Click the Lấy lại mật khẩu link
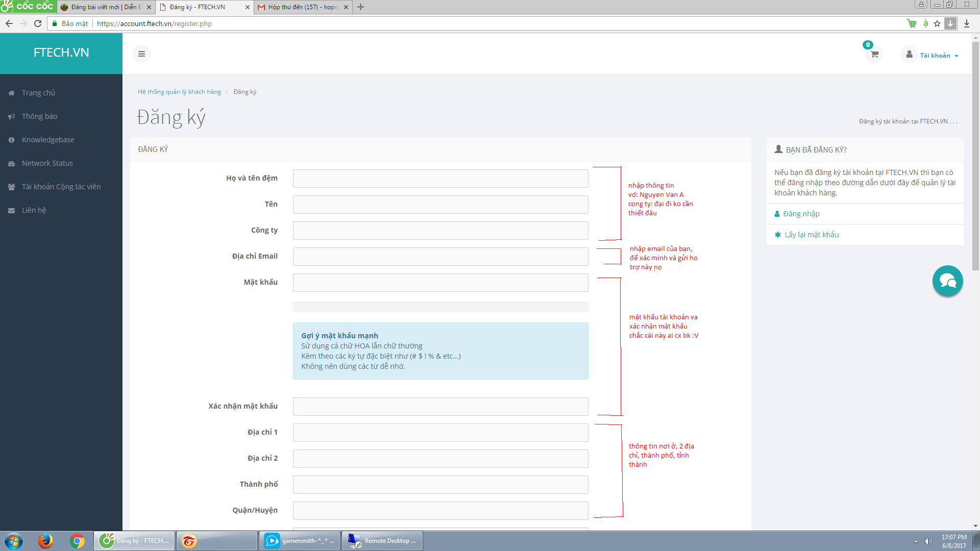Viewport: 980px width, 551px height. (812, 235)
